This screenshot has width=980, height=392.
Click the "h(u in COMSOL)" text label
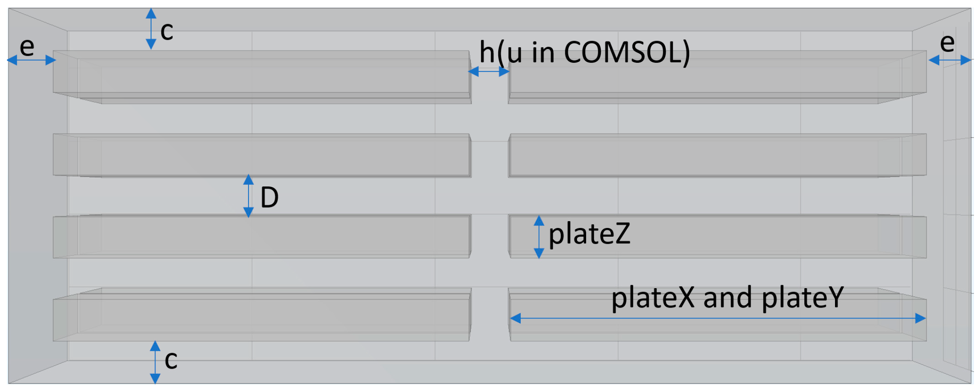pos(584,53)
